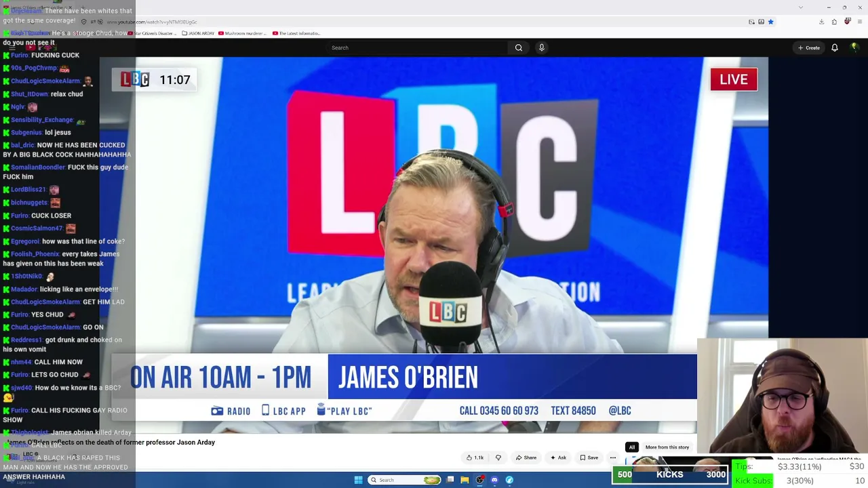Like the video showing 1.1k likes
Viewport: 868px width, 488px height.
click(475, 457)
